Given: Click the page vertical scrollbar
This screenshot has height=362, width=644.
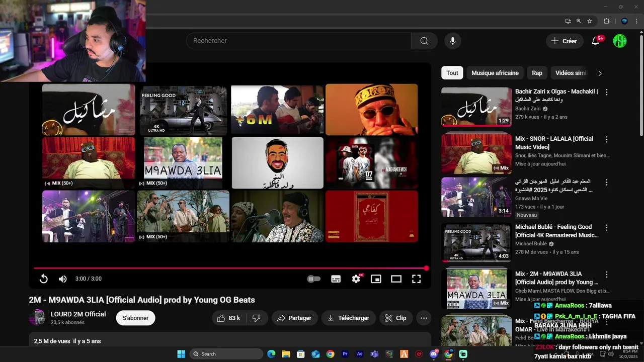Looking at the screenshot, I should point(641,85).
